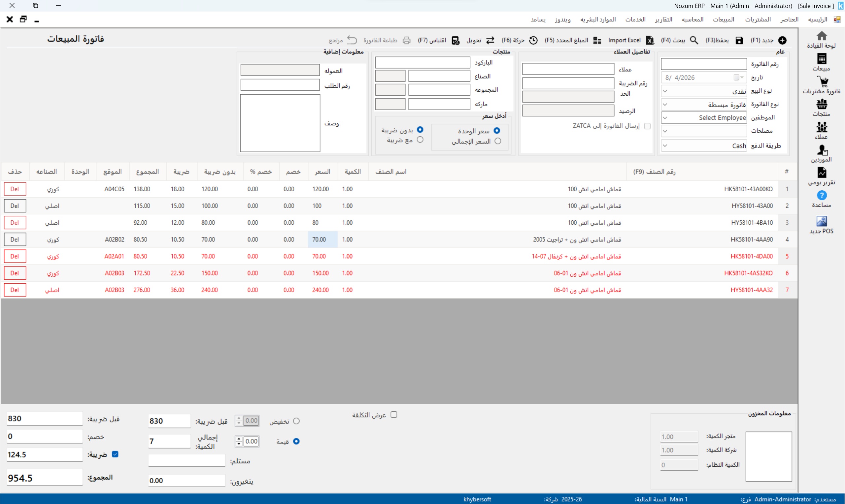Click the Import Excel icon
The height and width of the screenshot is (504, 845).
point(650,41)
